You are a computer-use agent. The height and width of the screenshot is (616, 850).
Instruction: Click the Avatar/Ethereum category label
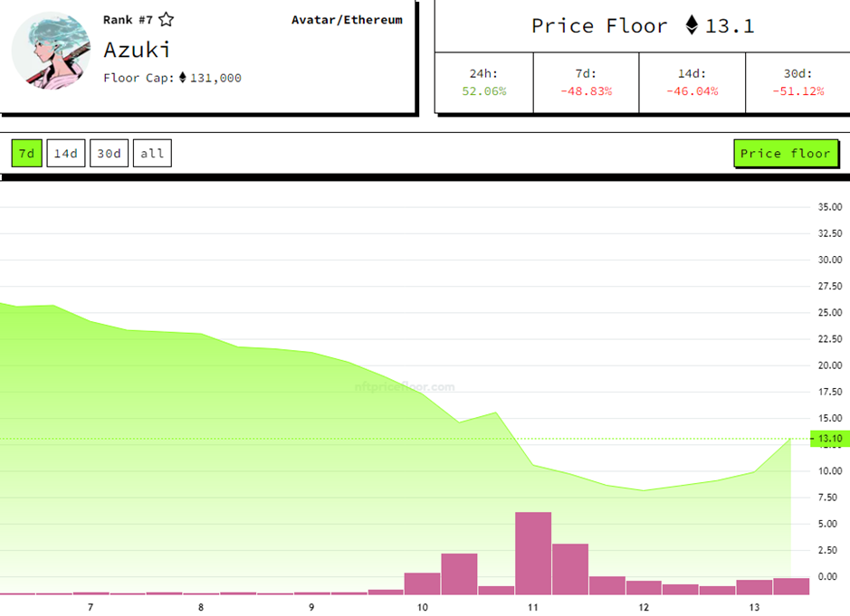pyautogui.click(x=347, y=20)
